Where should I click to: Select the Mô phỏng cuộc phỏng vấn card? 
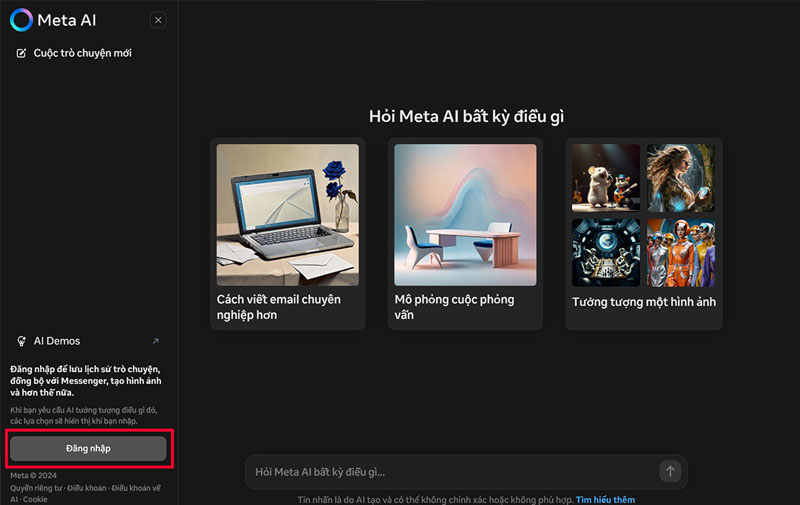coord(465,233)
